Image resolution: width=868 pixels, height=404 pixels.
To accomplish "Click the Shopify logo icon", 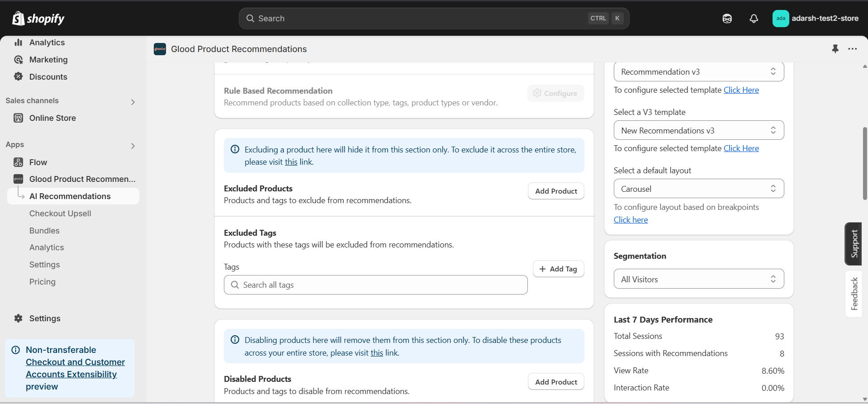I will tap(19, 19).
